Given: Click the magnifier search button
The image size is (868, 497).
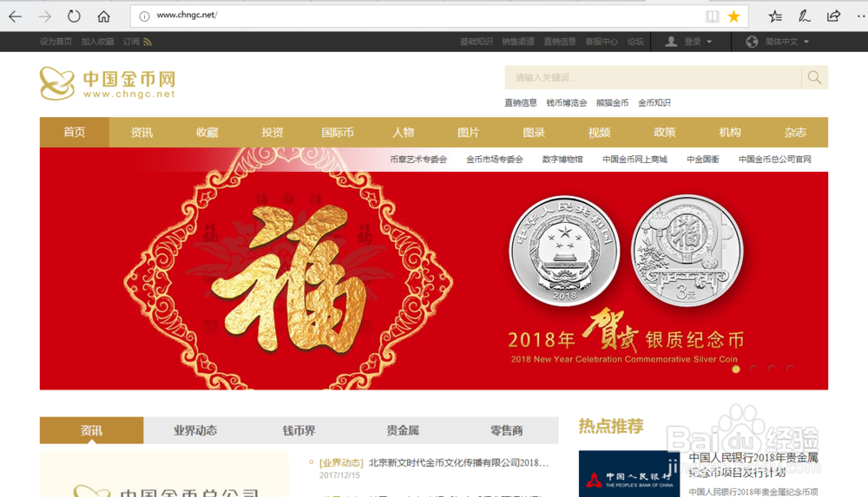Looking at the screenshot, I should point(814,77).
